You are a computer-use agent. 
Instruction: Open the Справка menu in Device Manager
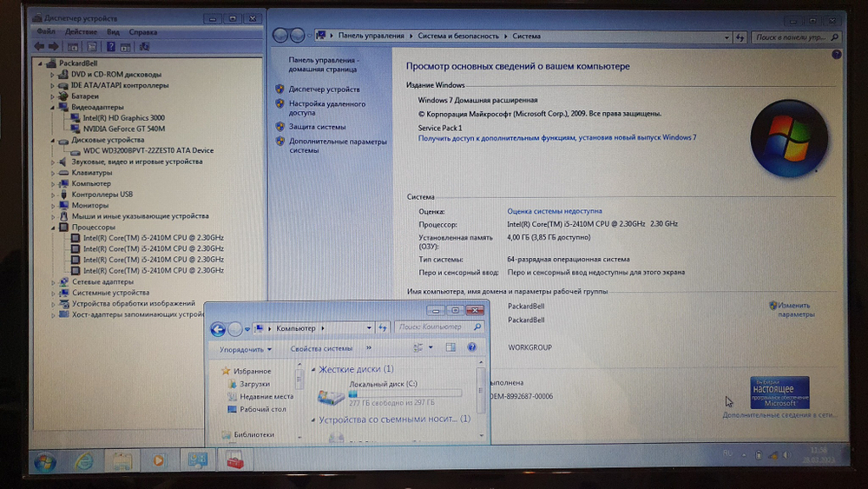click(x=143, y=32)
